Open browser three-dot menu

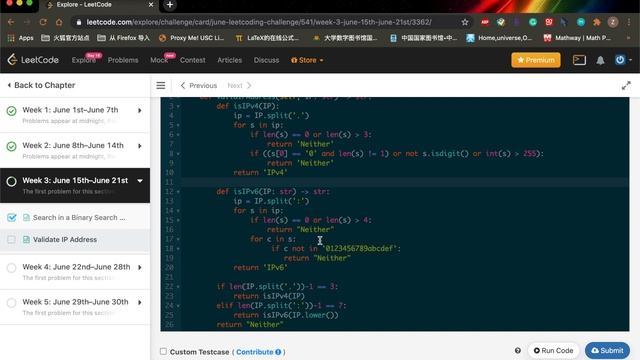(629, 22)
